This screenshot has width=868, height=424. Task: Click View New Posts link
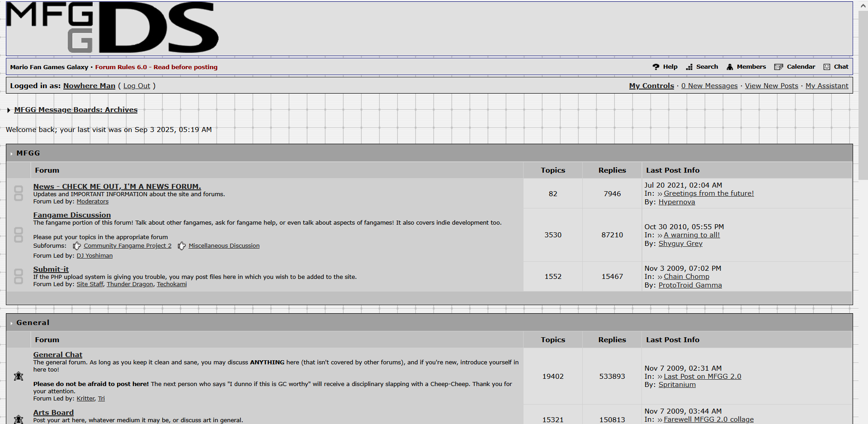pos(771,86)
